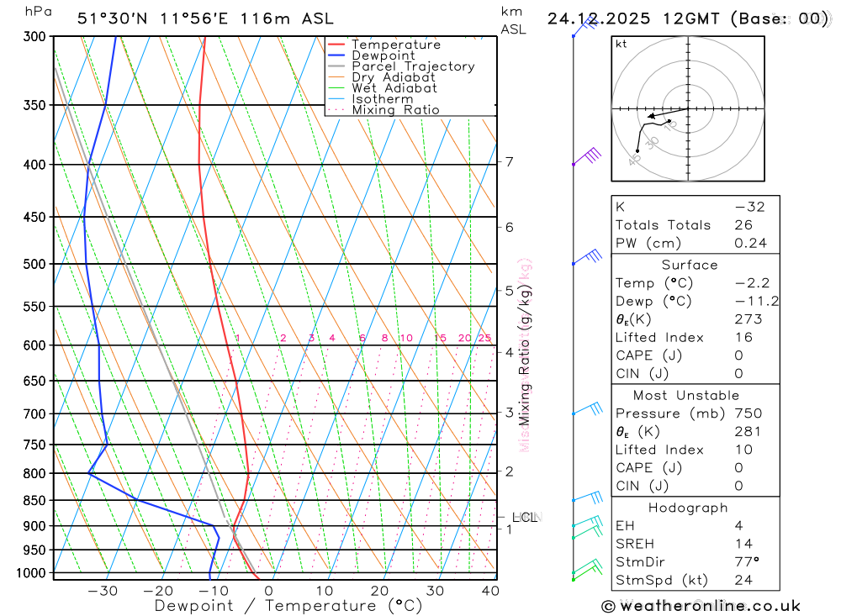Click the station coordinates '51°30'N 11°56'E 116m ASL'
The height and width of the screenshot is (616, 841).
coord(205,18)
